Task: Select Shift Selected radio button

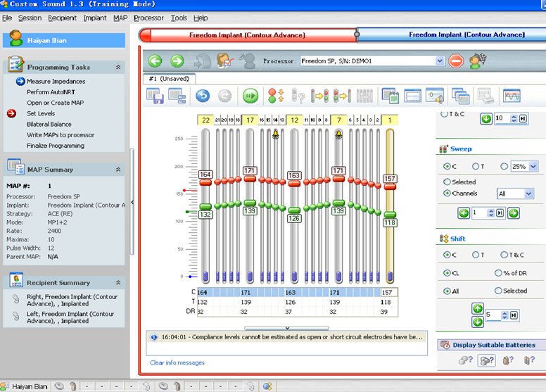Action: click(498, 291)
